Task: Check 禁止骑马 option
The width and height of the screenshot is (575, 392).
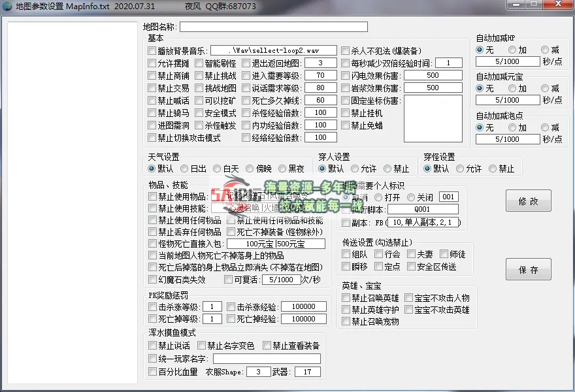Action: pyautogui.click(x=152, y=112)
